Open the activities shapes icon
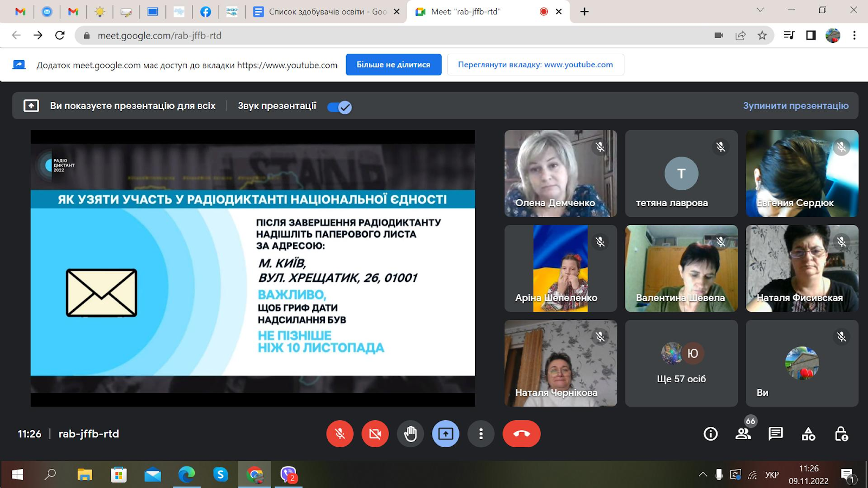The image size is (868, 488). (x=808, y=434)
